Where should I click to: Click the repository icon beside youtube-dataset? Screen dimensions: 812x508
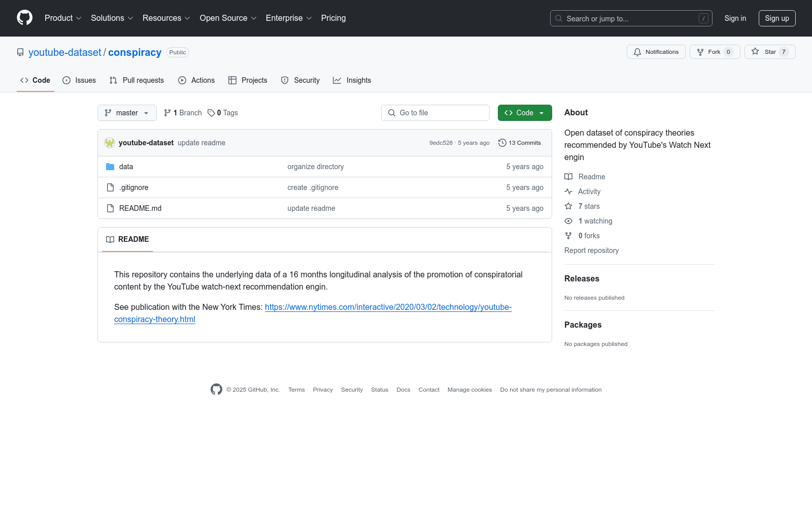tap(20, 52)
